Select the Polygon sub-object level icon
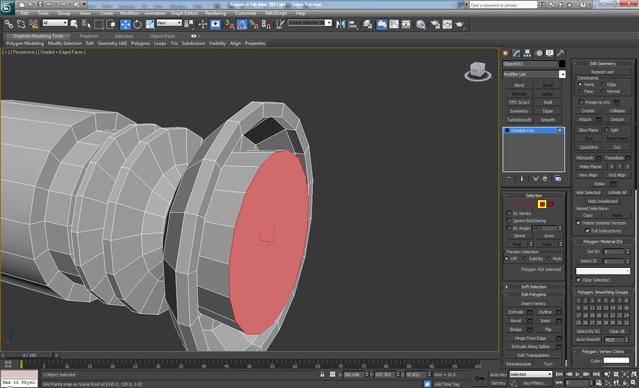Screen dimensions: 639x388 click(x=542, y=204)
